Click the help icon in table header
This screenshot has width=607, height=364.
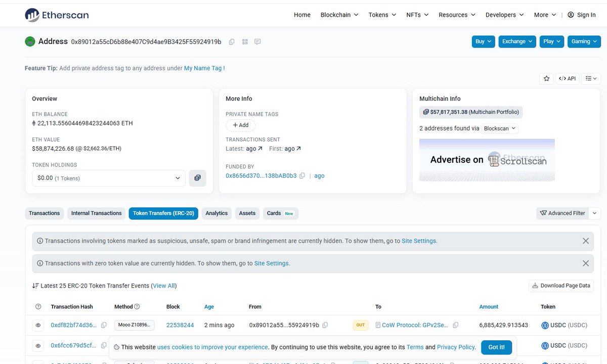tap(38, 307)
